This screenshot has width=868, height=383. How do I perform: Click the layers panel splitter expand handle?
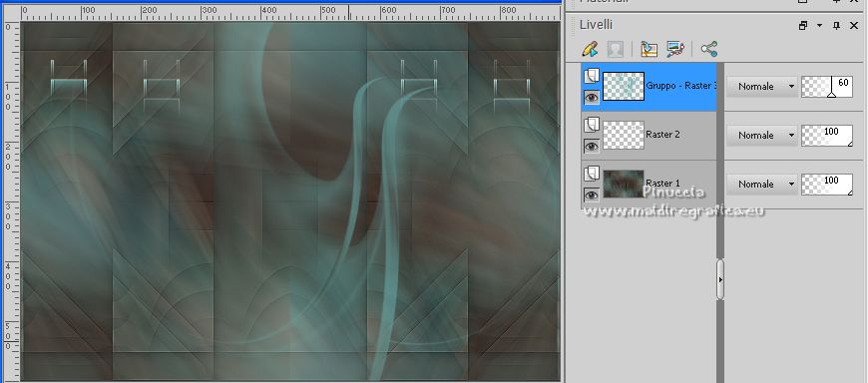pyautogui.click(x=720, y=279)
